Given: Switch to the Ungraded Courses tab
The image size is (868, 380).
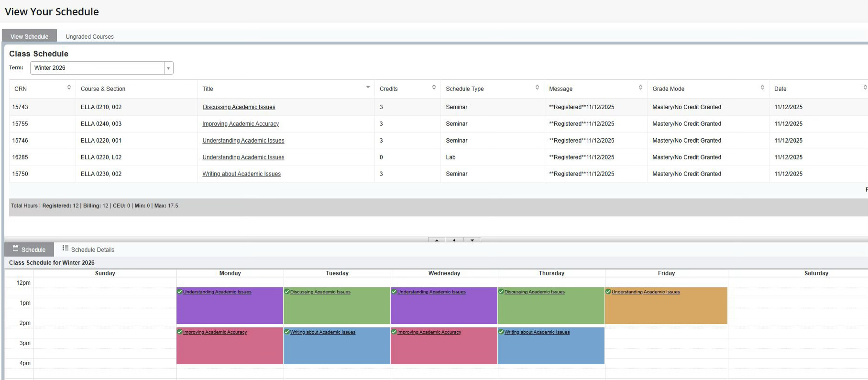Looking at the screenshot, I should 89,37.
